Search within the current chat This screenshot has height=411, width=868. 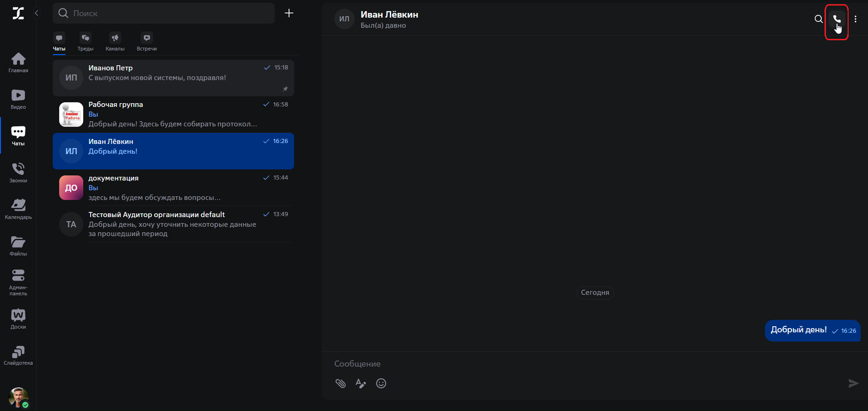[x=818, y=19]
